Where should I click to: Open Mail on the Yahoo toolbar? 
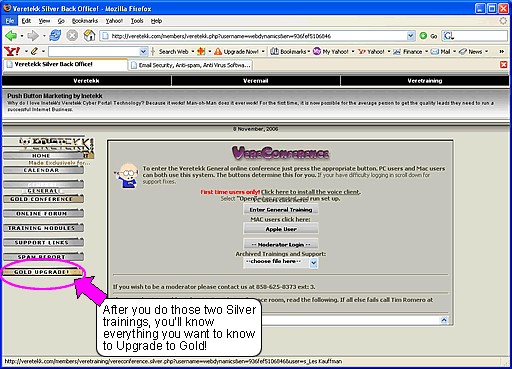(441, 52)
